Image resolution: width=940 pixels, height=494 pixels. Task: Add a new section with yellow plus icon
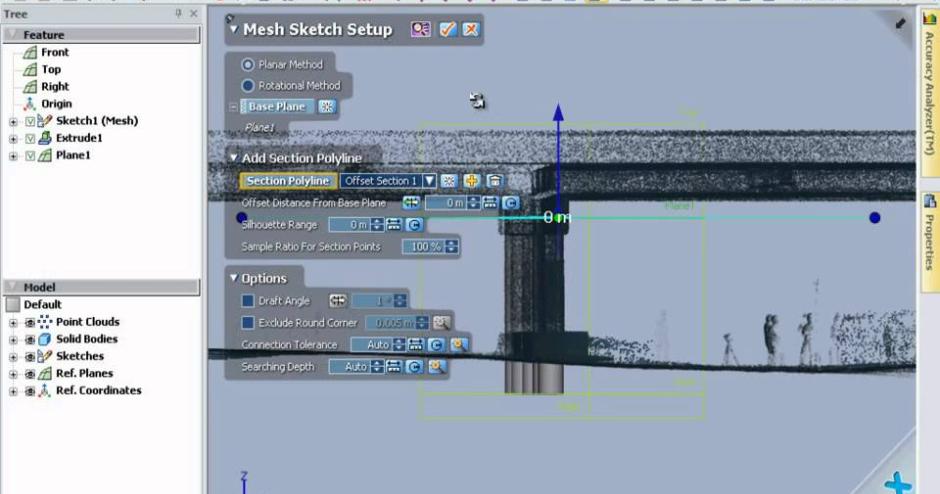pos(471,181)
